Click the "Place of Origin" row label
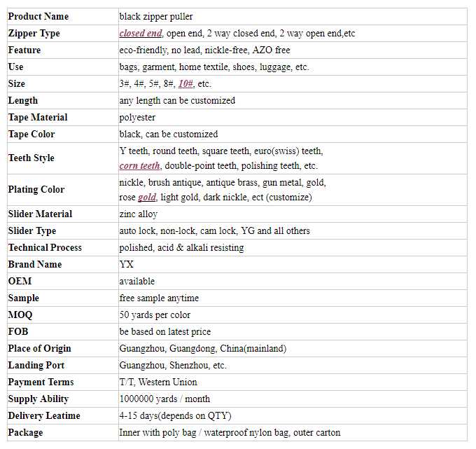476x449 pixels. pos(40,349)
